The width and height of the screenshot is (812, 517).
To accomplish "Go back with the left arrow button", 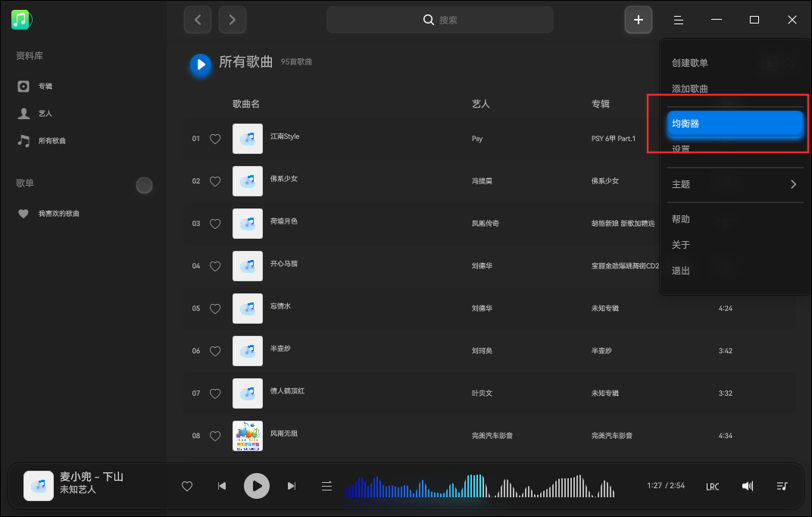I will 197,20.
